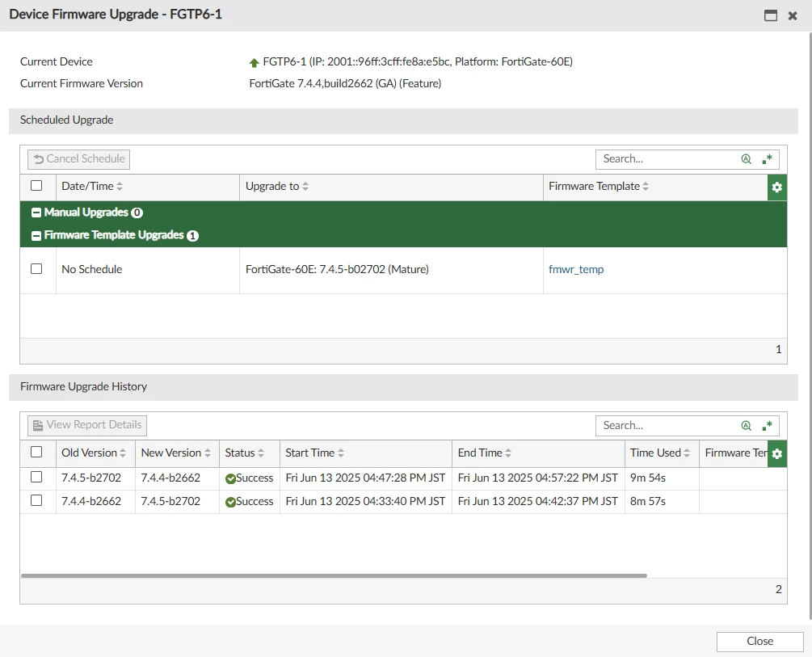Toggle regex search icon in Upgrade History search
The image size is (812, 657).
(x=767, y=425)
